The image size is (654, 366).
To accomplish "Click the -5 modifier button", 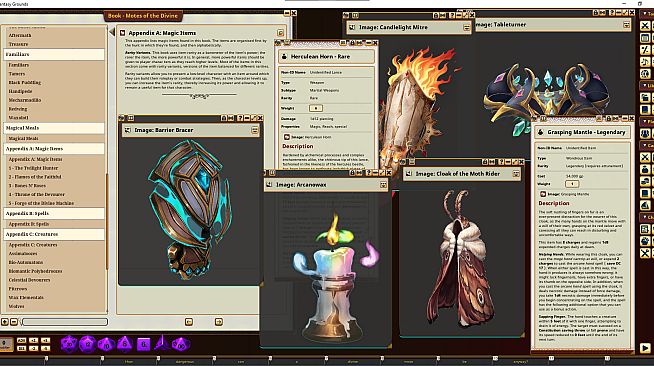I will 45,348.
